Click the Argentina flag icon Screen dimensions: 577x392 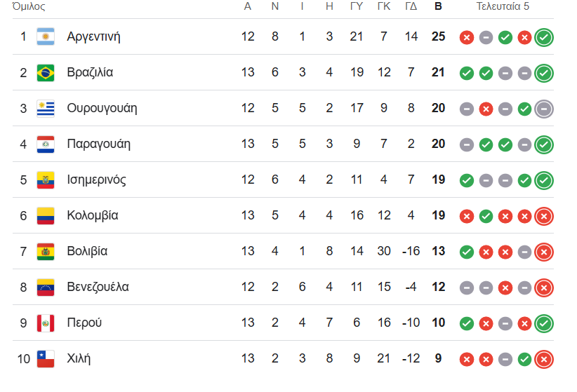[46, 36]
